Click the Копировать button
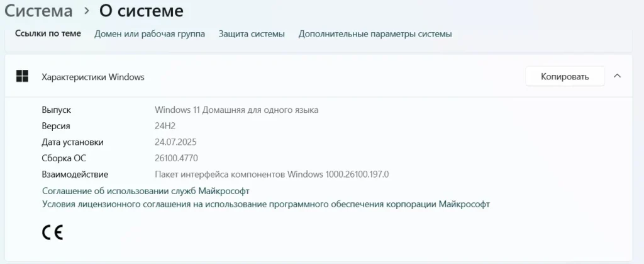Viewport: 644px width, 264px height. coord(565,76)
